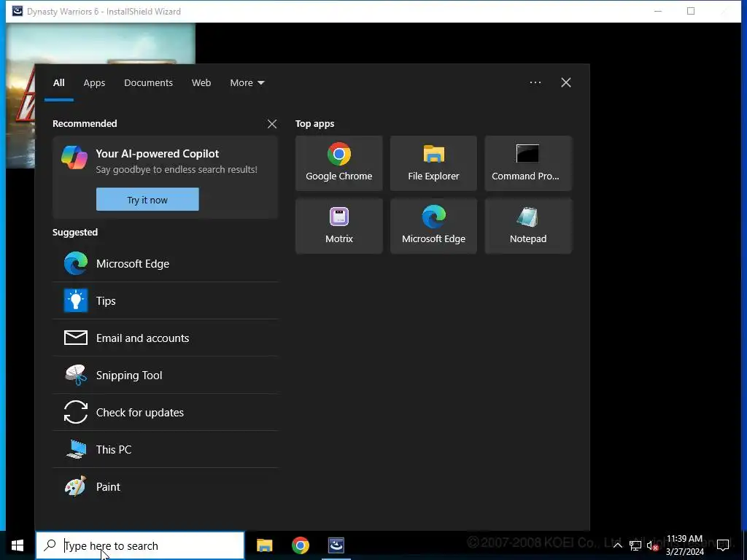Switch to the All search tab
Image resolution: width=747 pixels, height=560 pixels.
pos(58,82)
